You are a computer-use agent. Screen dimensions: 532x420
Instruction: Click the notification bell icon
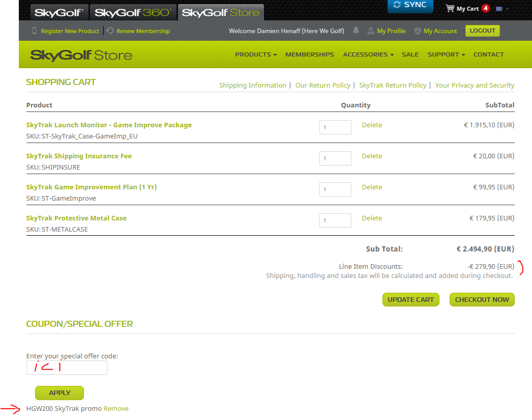[x=356, y=31]
